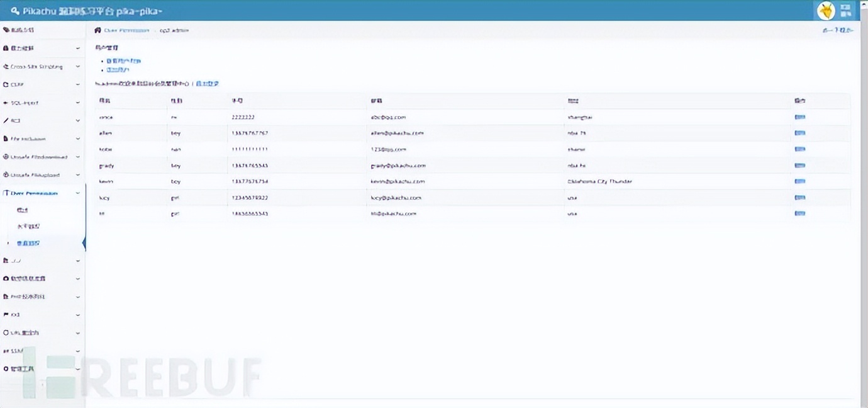This screenshot has height=408, width=868.
Task: Click the delete icon in grady's row
Action: 799,166
